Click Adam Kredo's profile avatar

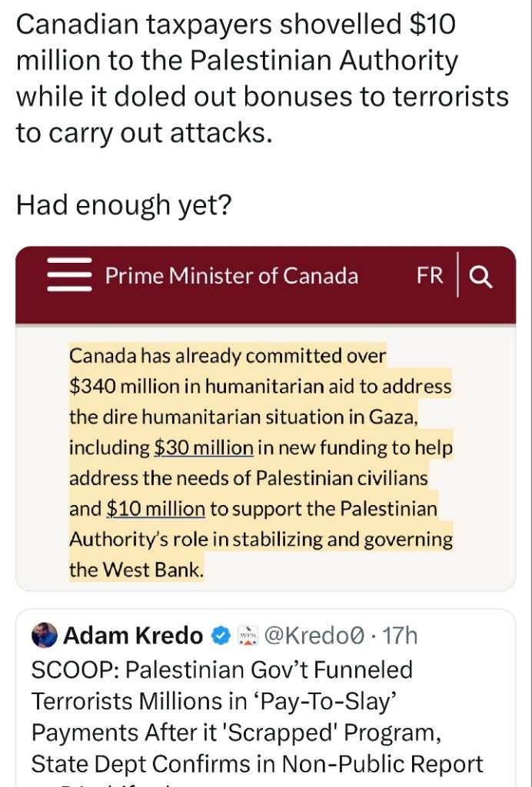45,636
